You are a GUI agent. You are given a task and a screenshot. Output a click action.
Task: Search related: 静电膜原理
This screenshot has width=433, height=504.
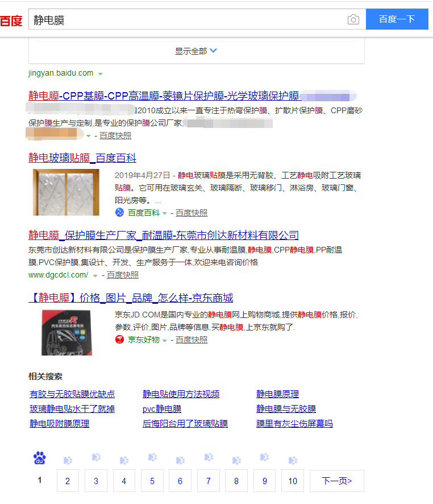coord(277,394)
